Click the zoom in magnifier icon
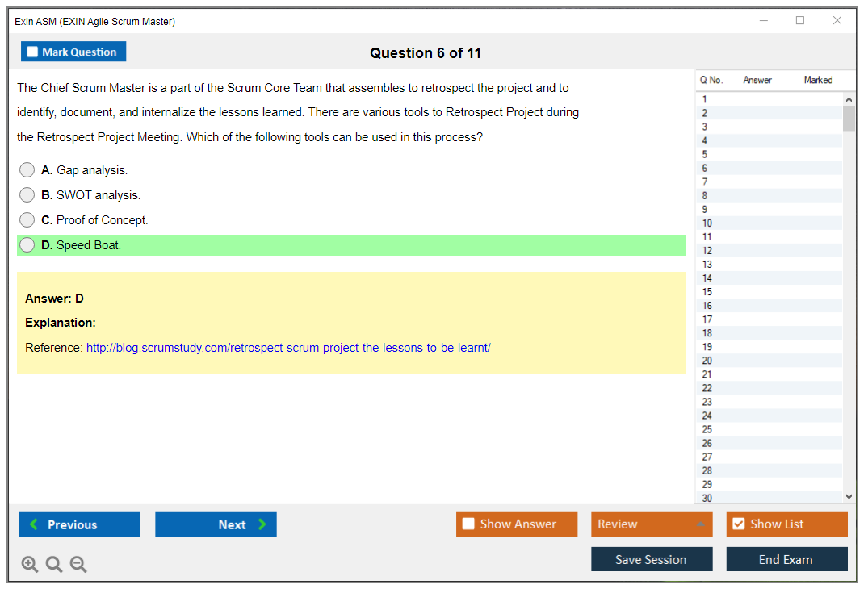The width and height of the screenshot is (868, 593). pyautogui.click(x=30, y=564)
